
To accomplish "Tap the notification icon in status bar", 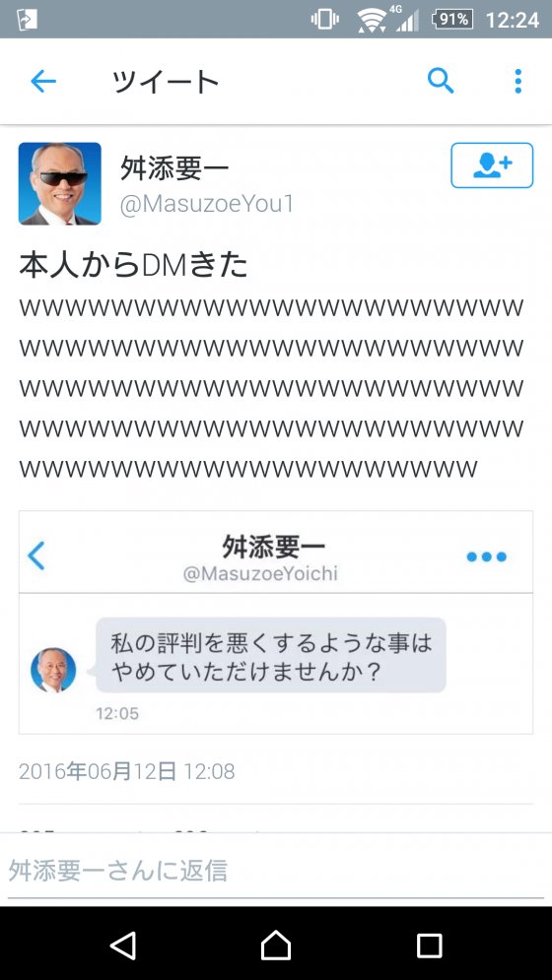I will pos(27,20).
